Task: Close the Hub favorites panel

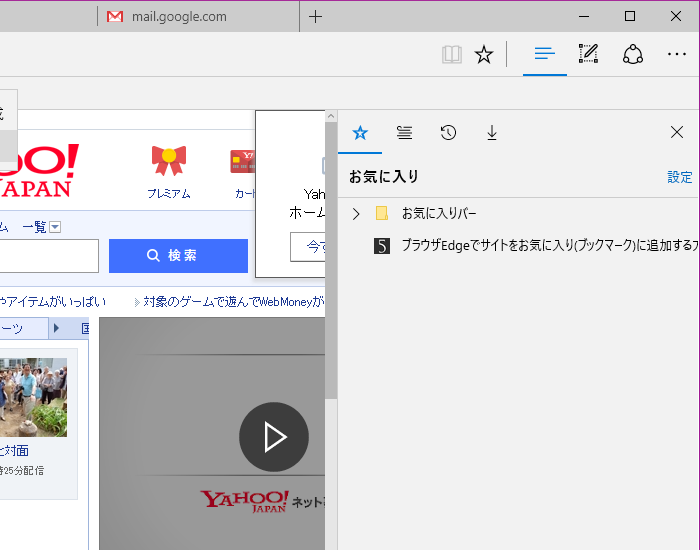Action: pyautogui.click(x=677, y=132)
